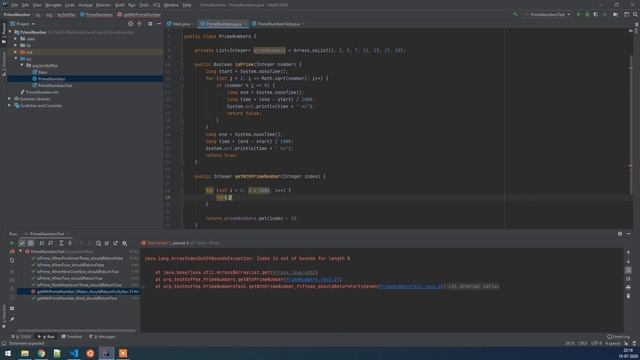Click the expand all icon in the Project panel header
Viewport: 640px width, 360px height.
pos(140,24)
